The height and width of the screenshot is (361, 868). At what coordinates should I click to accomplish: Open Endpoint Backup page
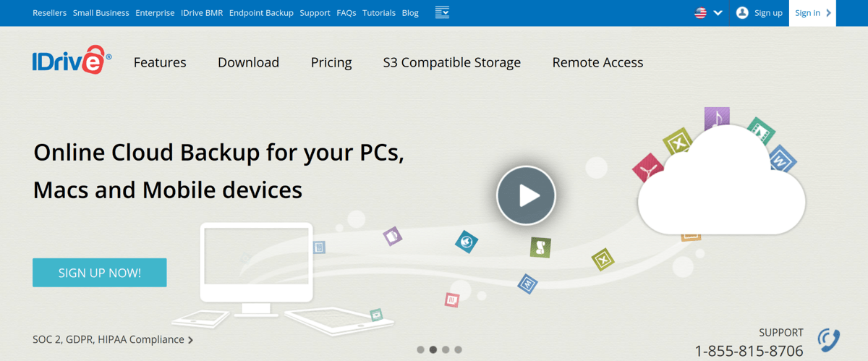tap(261, 13)
